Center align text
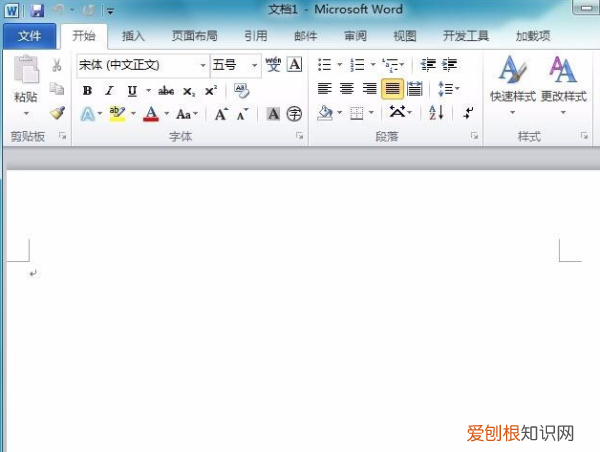The width and height of the screenshot is (600, 452). pos(347,89)
